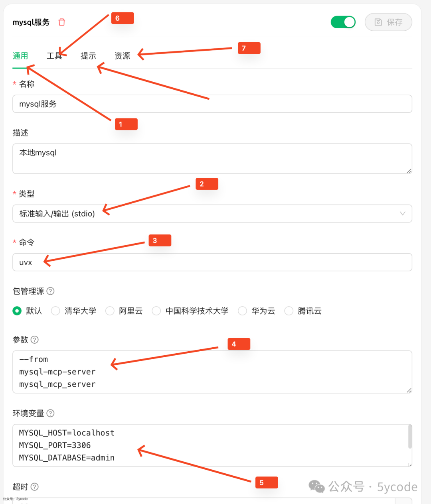Click the save disk icon in 保存 button
The width and height of the screenshot is (431, 504).
[x=378, y=22]
